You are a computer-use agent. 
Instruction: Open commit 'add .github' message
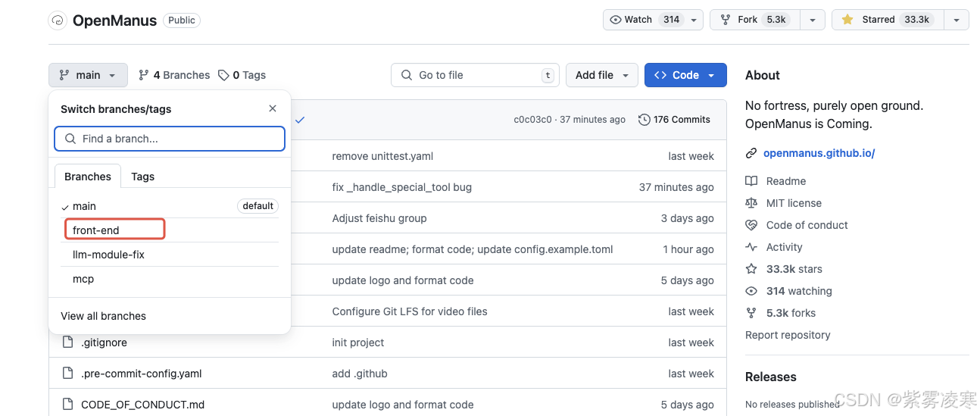pyautogui.click(x=360, y=374)
